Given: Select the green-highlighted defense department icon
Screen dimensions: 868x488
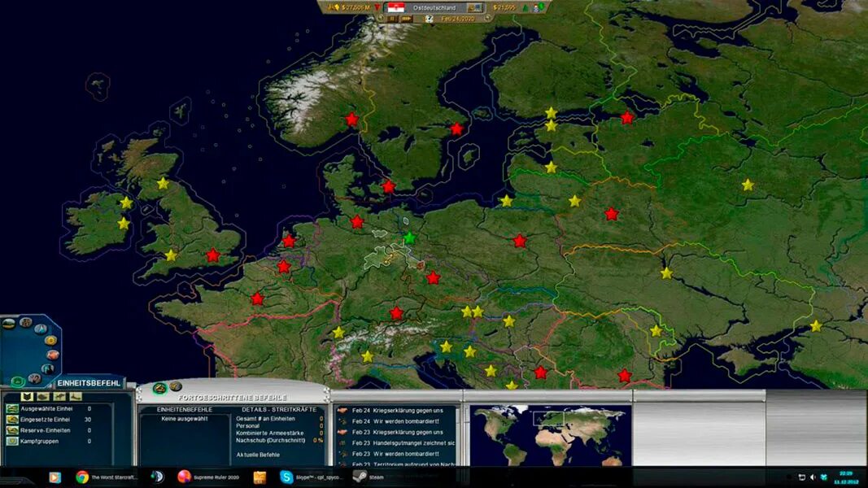Looking at the screenshot, I should (18, 381).
